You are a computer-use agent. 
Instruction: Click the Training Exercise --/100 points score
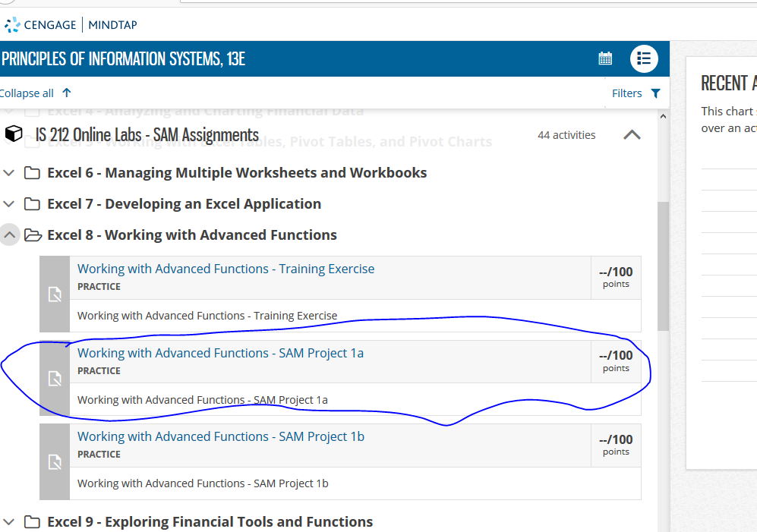coord(616,277)
